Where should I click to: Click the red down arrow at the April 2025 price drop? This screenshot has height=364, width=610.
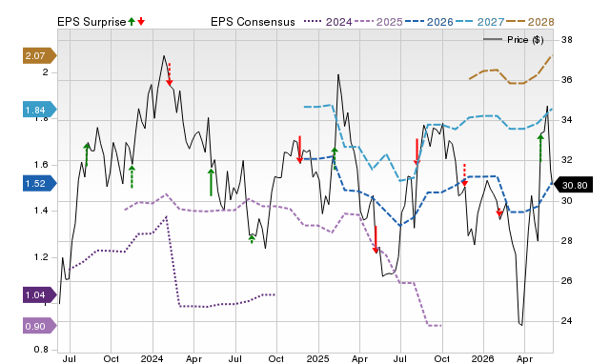coord(376,240)
